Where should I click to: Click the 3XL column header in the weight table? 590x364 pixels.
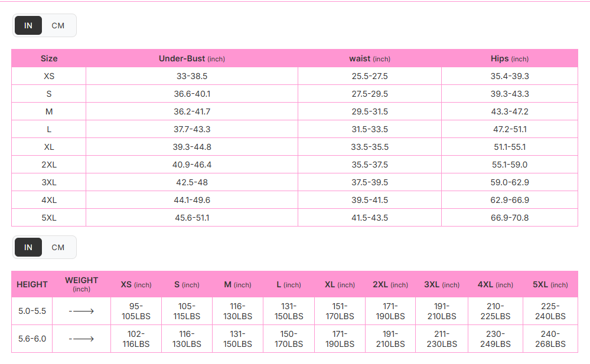pos(441,284)
